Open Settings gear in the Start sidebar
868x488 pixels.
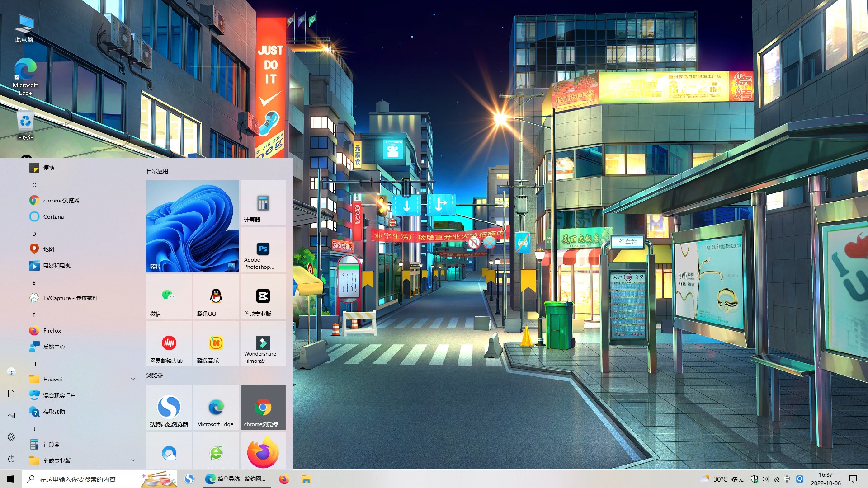click(x=11, y=437)
